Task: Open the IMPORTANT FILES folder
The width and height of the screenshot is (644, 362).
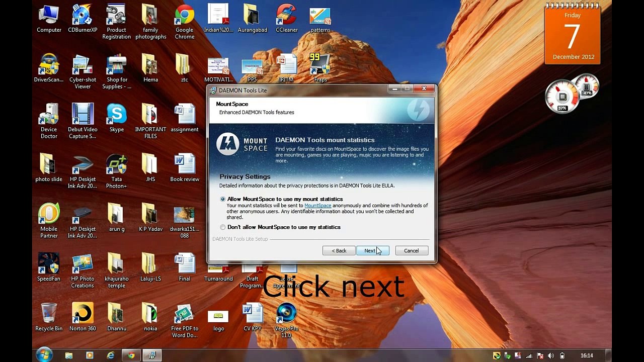Action: pyautogui.click(x=150, y=121)
